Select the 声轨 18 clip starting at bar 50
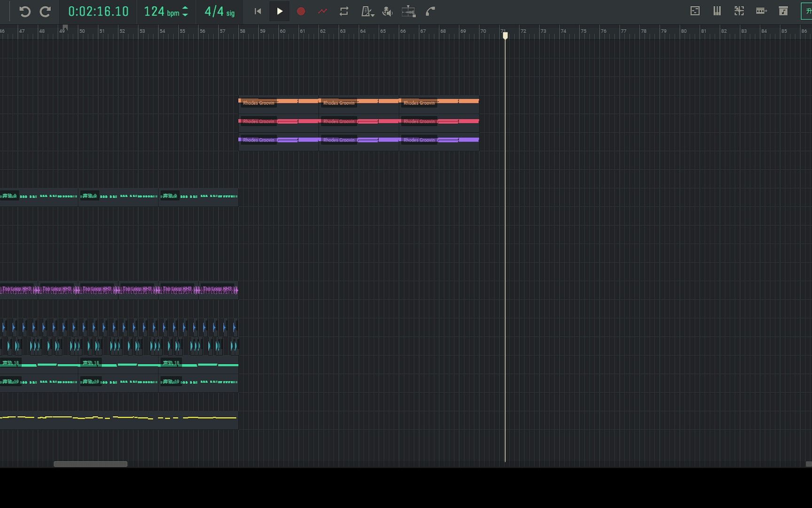 click(118, 365)
